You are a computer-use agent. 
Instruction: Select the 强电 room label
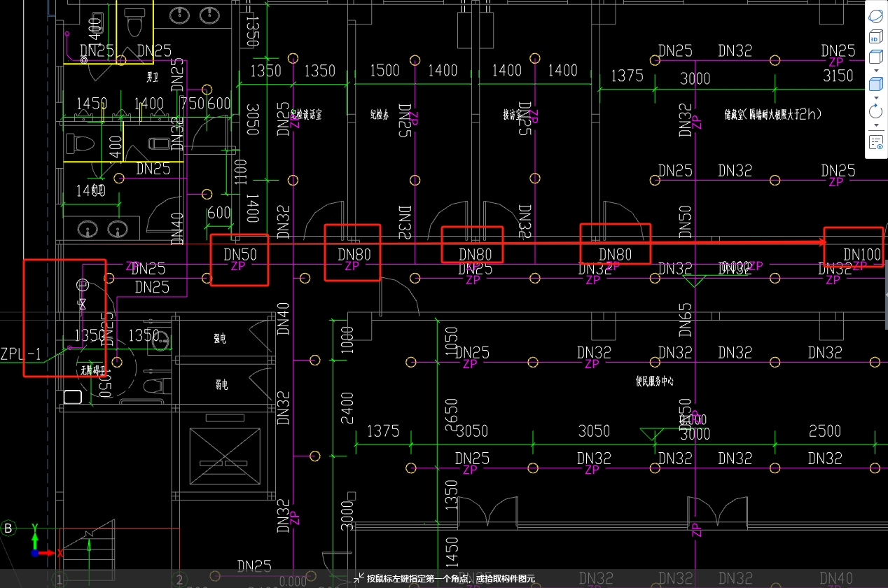[220, 339]
